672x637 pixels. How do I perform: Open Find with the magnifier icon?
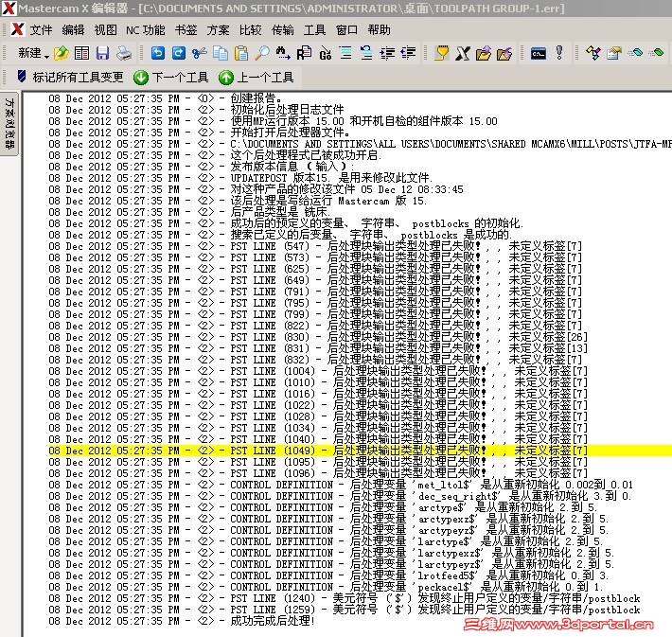tap(262, 53)
